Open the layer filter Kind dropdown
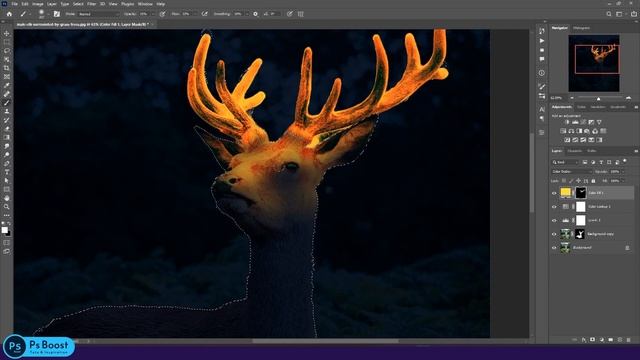Image resolution: width=640 pixels, height=360 pixels. 566,162
